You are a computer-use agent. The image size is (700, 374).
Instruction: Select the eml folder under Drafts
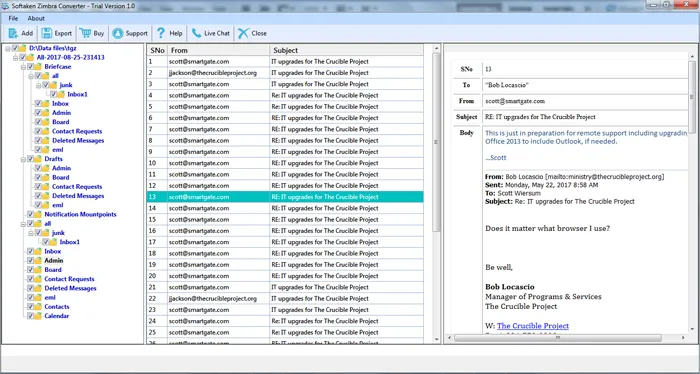(x=58, y=205)
